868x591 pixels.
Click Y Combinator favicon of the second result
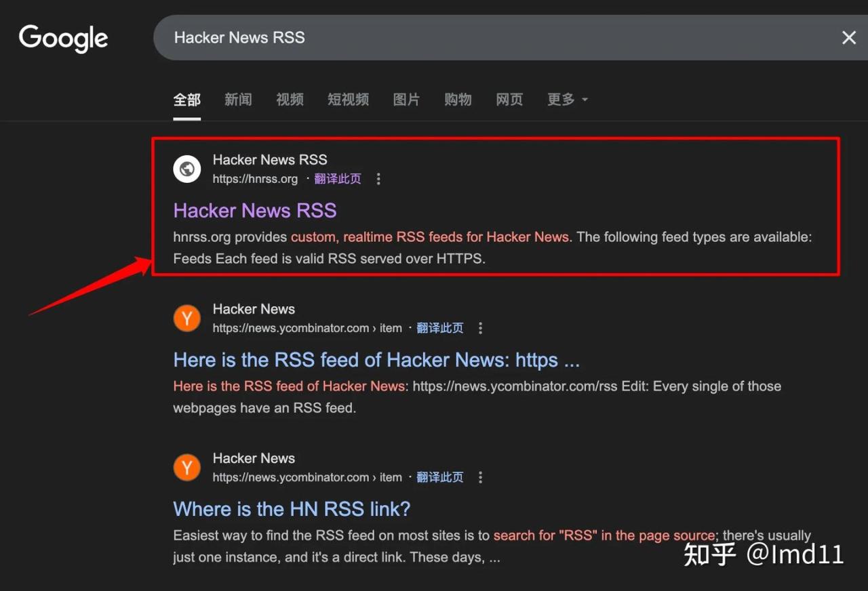pos(186,318)
